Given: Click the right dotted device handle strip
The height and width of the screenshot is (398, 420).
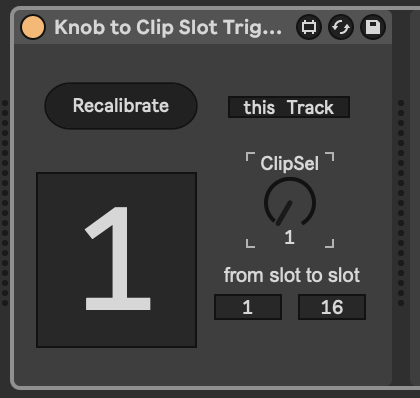Looking at the screenshot, I should click(x=401, y=203).
